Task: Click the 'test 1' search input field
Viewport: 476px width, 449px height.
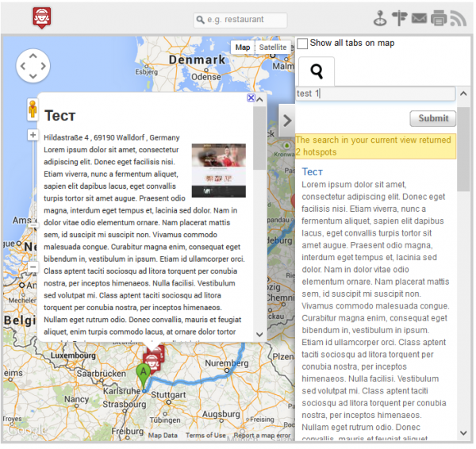Action: click(375, 94)
